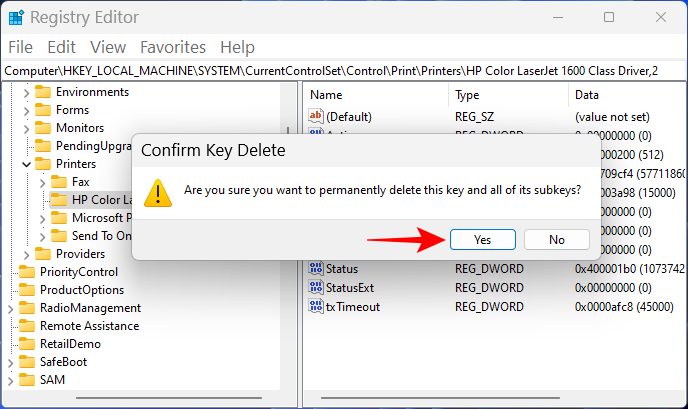Screen dimensions: 688x409
Task: Select the StatusExt DWORD value icon
Action: [x=317, y=288]
